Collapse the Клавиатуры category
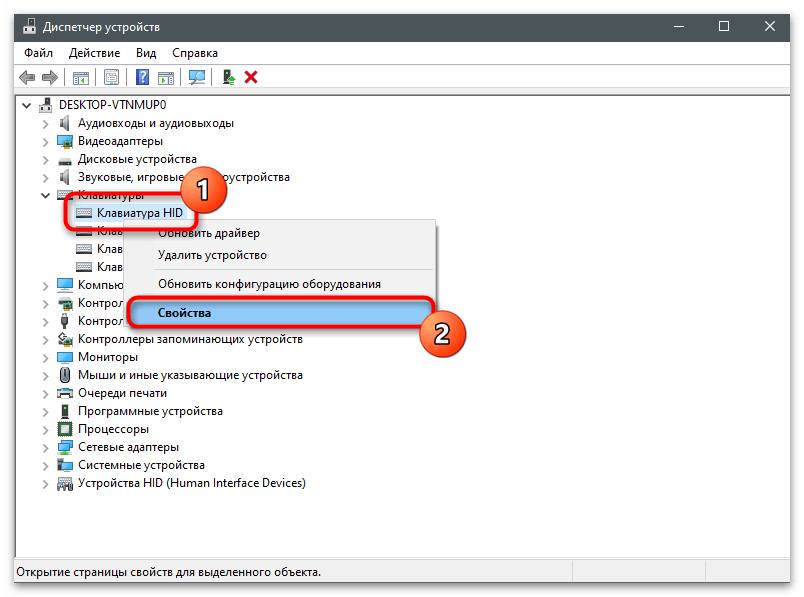This screenshot has height=597, width=804. 46,195
